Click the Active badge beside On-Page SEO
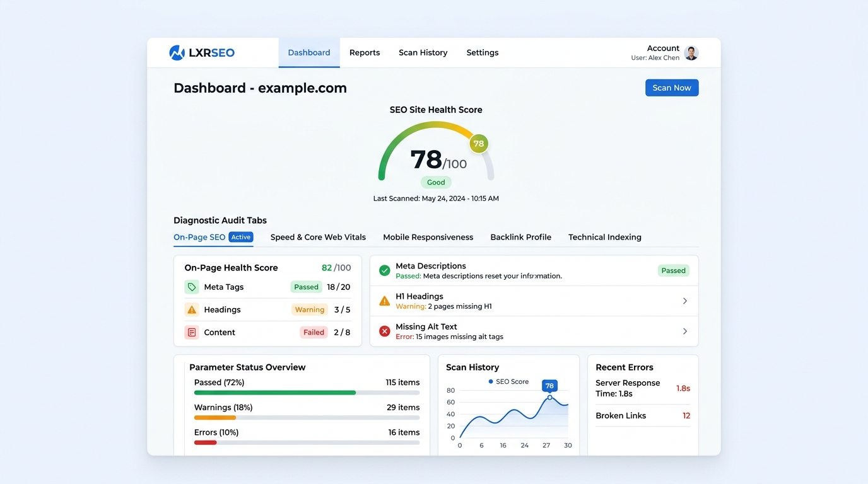The height and width of the screenshot is (484, 868). [x=241, y=238]
